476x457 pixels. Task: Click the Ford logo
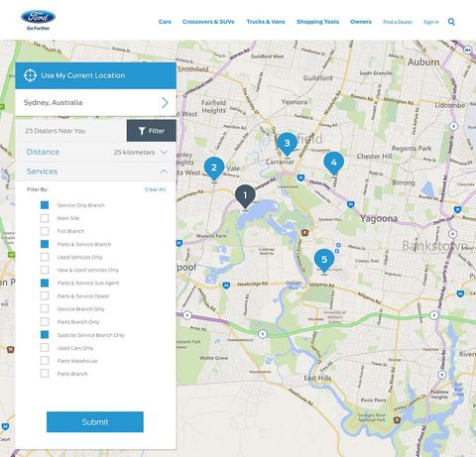point(38,17)
